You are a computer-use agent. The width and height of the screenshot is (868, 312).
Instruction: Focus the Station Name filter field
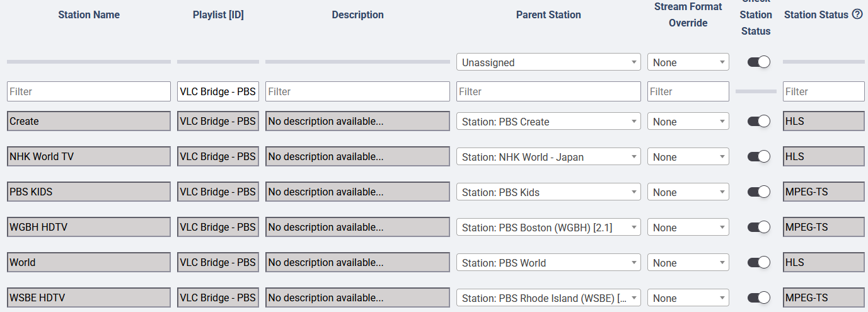pos(89,91)
